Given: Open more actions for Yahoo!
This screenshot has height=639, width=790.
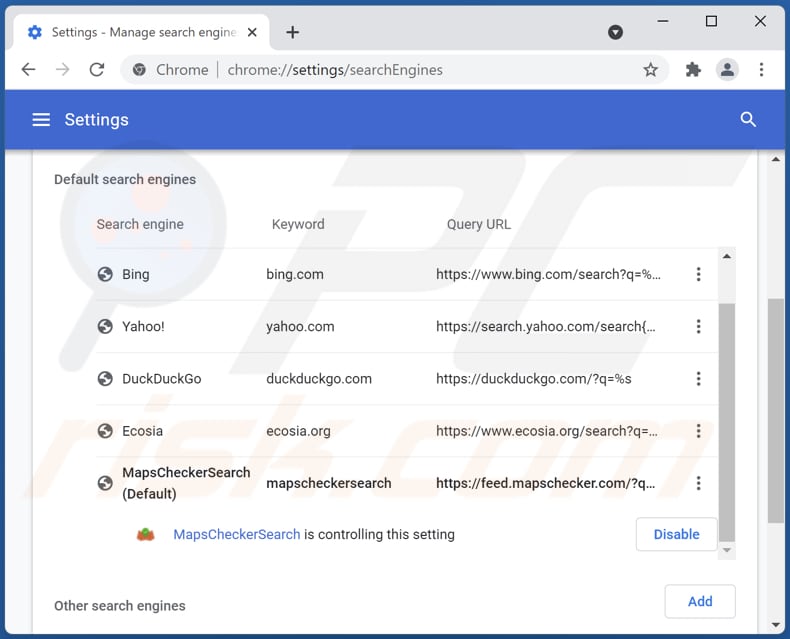Looking at the screenshot, I should 698,327.
